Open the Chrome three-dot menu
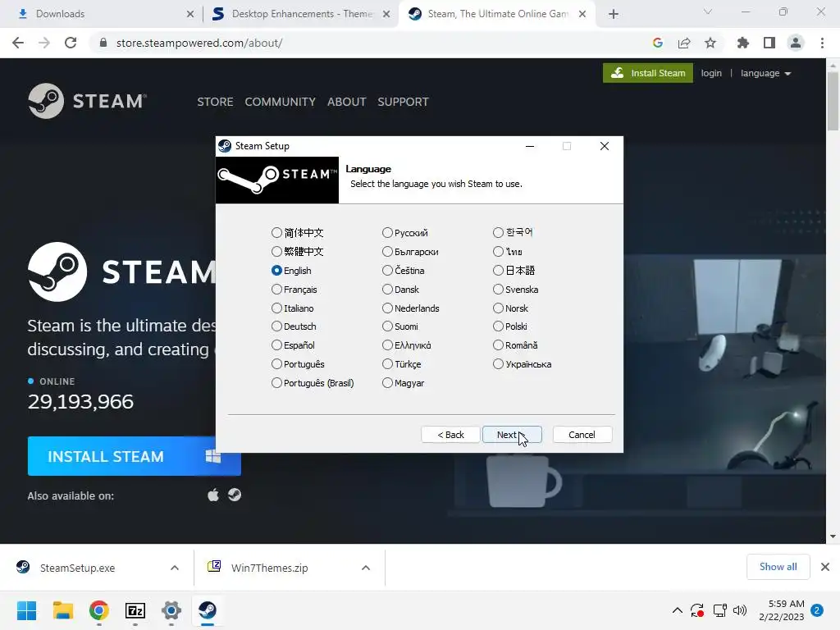Image resolution: width=840 pixels, height=630 pixels. (x=822, y=43)
